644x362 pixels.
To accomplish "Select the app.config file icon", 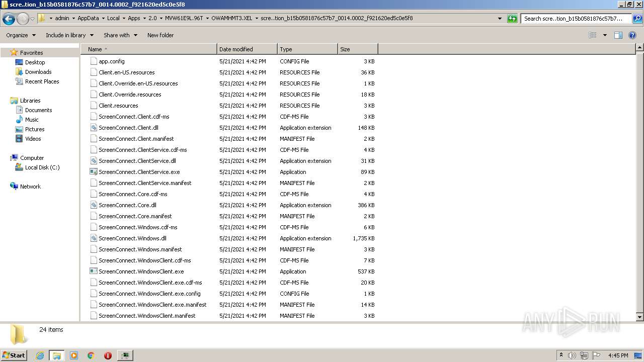I will coord(93,61).
